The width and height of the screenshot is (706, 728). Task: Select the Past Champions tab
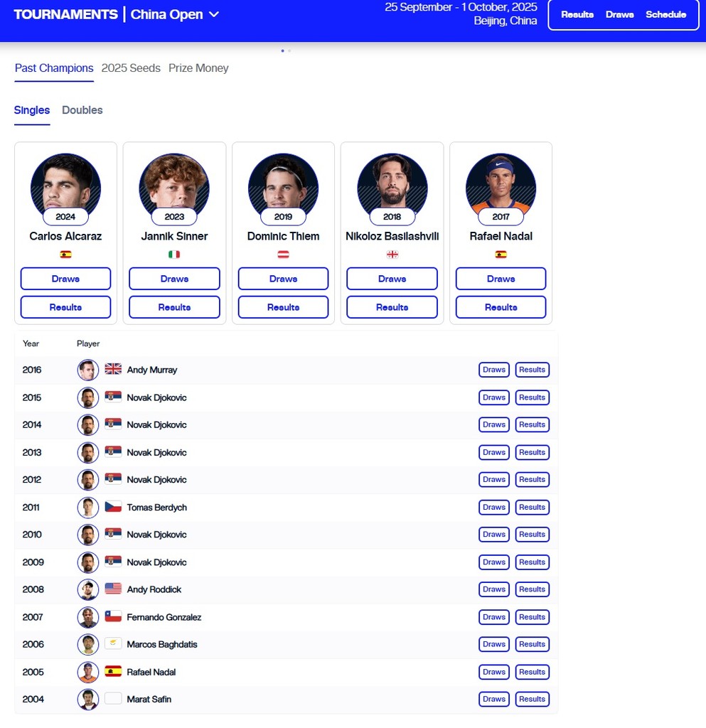pos(54,68)
